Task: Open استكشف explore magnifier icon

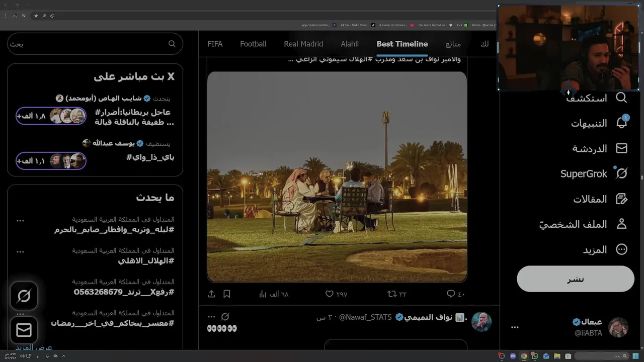Action: pos(621,98)
